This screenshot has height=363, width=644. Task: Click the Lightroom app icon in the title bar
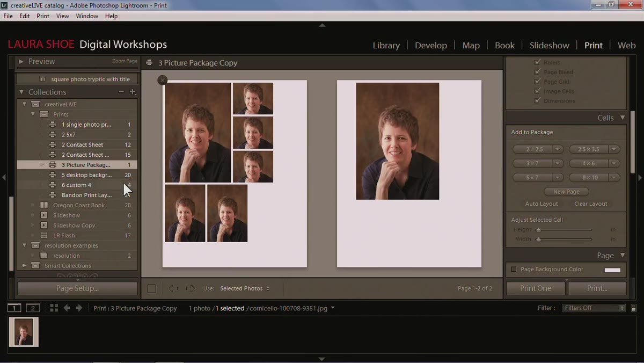coord(4,5)
